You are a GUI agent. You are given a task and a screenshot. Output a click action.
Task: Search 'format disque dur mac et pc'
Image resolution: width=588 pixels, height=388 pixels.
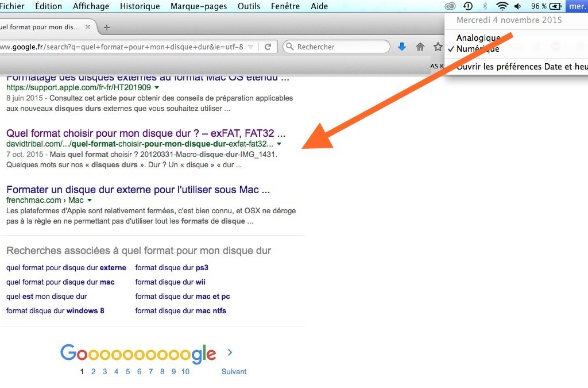[x=183, y=297]
